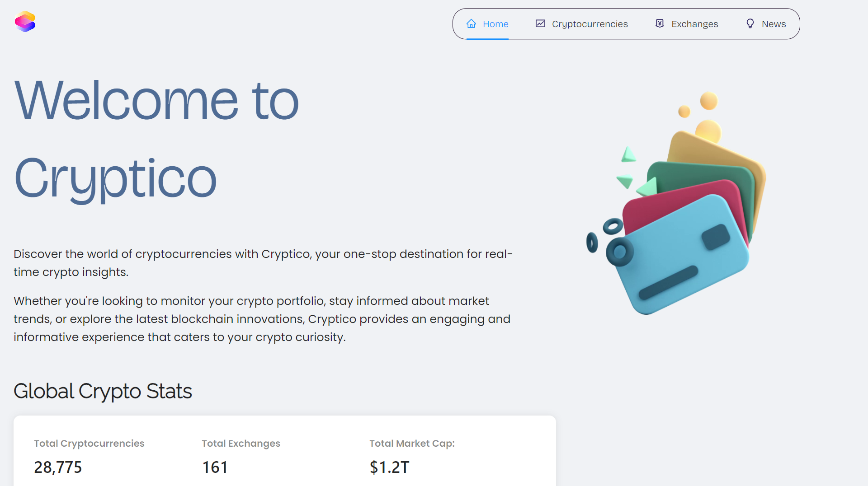Click the Cryptico logo icon
The height and width of the screenshot is (486, 868).
tap(25, 22)
